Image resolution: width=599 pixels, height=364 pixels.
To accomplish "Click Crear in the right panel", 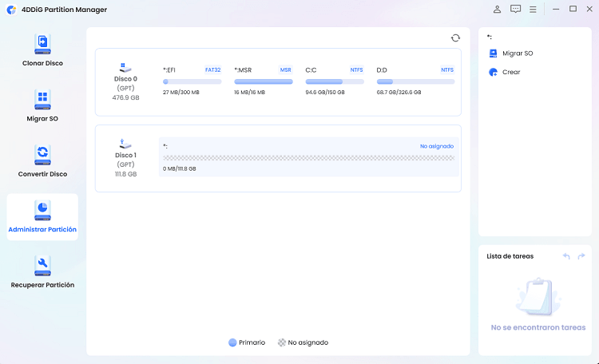I will (510, 73).
